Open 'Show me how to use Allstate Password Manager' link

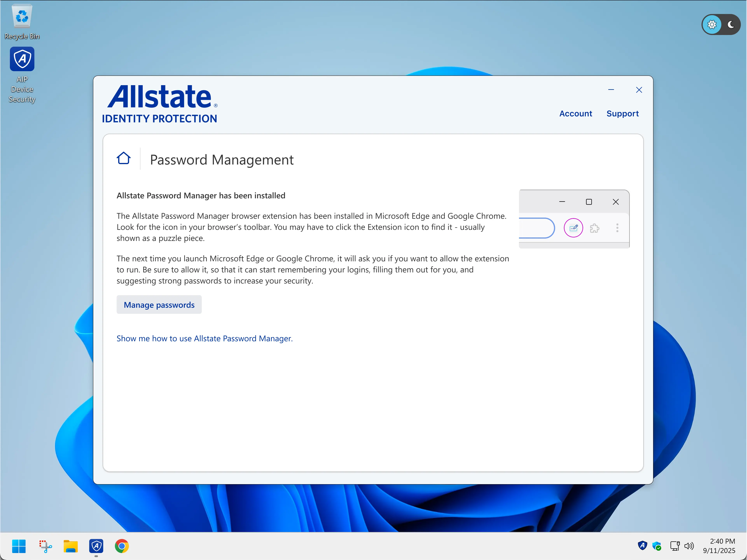205,339
